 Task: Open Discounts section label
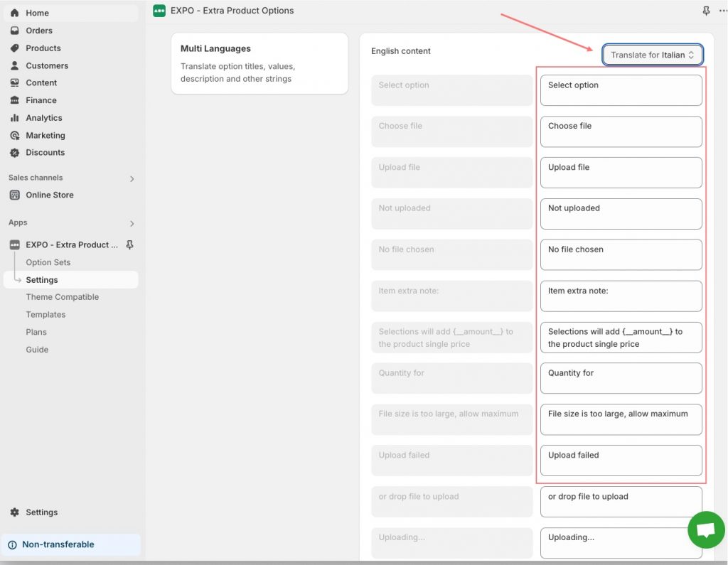click(45, 153)
